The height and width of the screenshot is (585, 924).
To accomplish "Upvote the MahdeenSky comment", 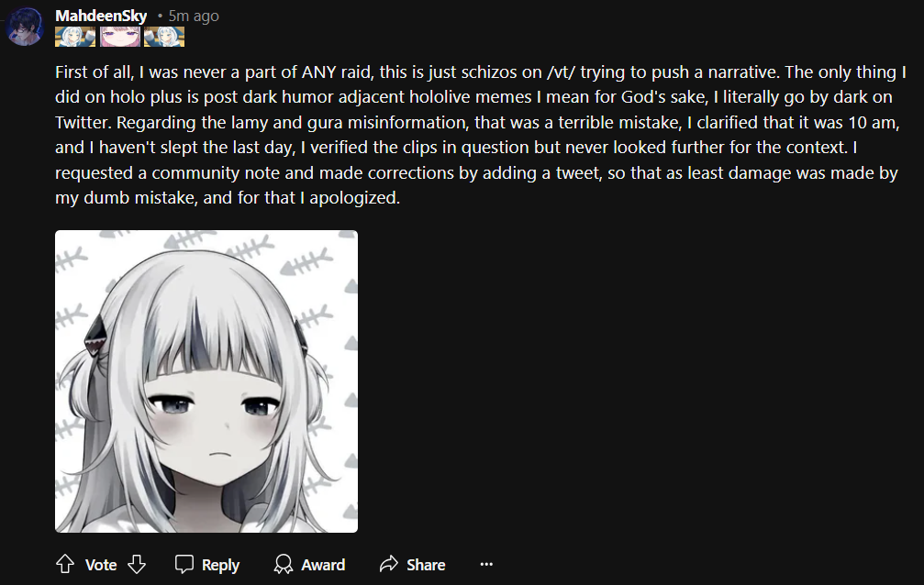I will click(x=65, y=565).
